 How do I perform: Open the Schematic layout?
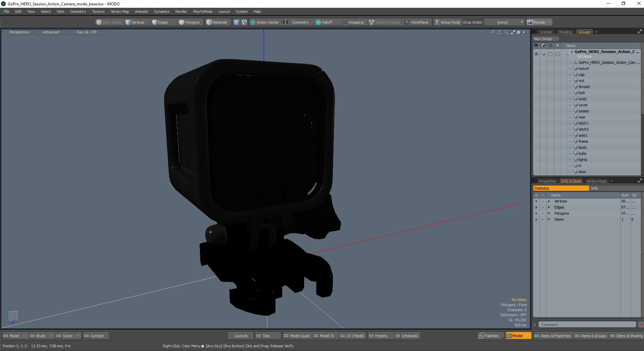pyautogui.click(x=407, y=336)
